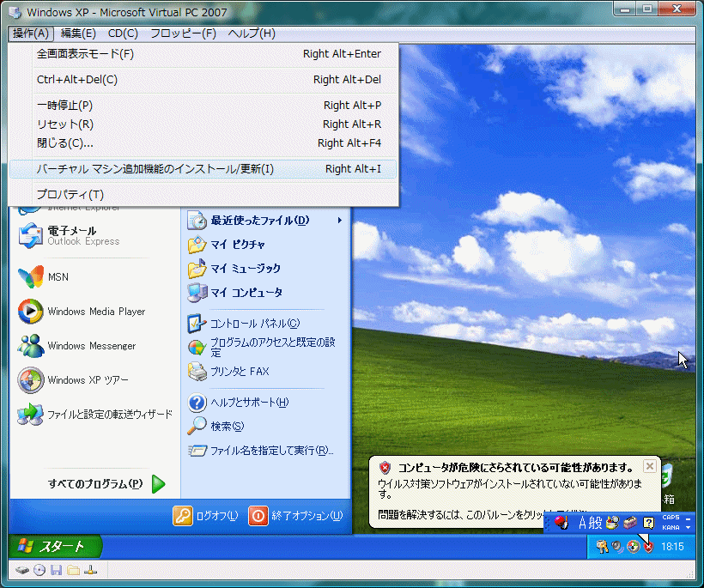The height and width of the screenshot is (588, 704).
Task: Choose バーチャル マシン追加機能のインストール/更新(I)
Action: pyautogui.click(x=203, y=169)
